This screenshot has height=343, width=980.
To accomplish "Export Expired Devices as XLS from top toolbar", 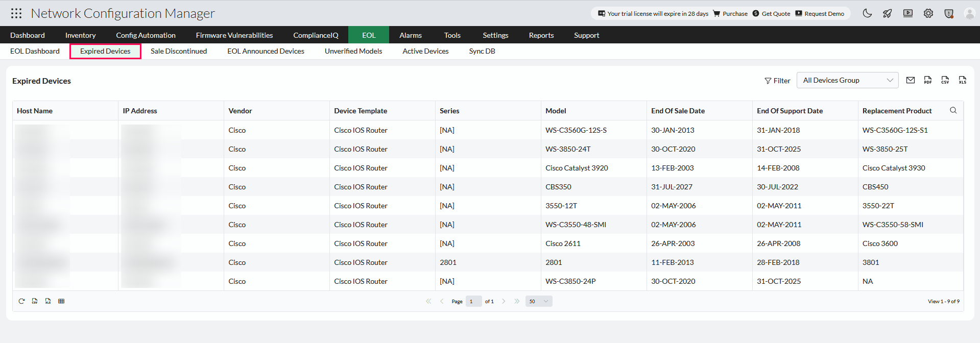I will [x=963, y=80].
